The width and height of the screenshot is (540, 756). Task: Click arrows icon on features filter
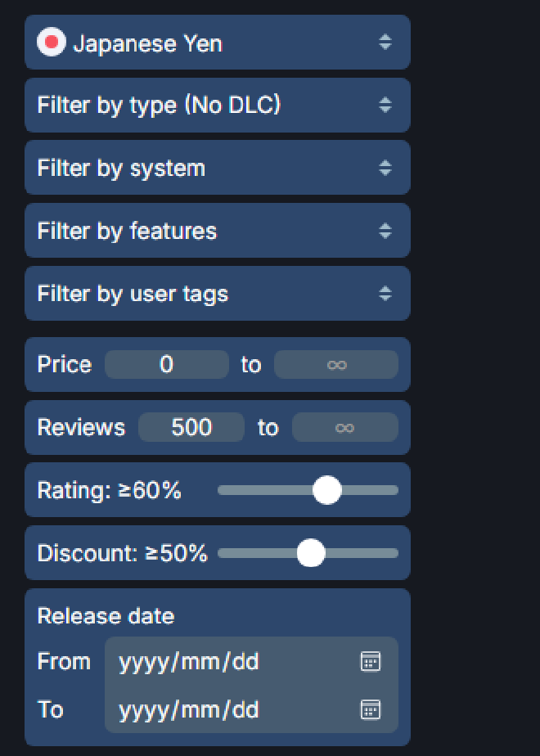(x=385, y=231)
